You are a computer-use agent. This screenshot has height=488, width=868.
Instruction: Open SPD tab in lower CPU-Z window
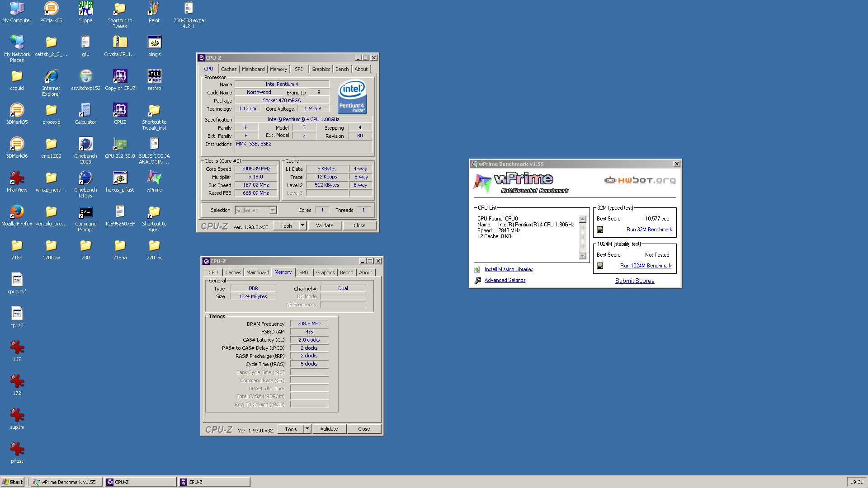(304, 272)
